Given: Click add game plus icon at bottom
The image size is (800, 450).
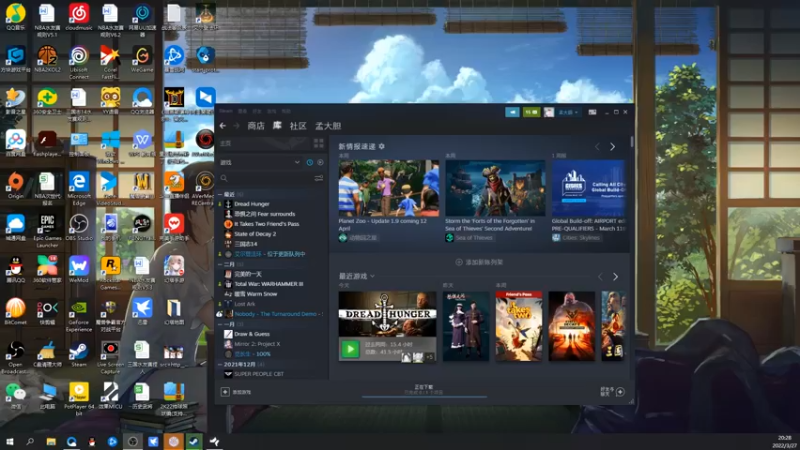Looking at the screenshot, I should [x=225, y=392].
